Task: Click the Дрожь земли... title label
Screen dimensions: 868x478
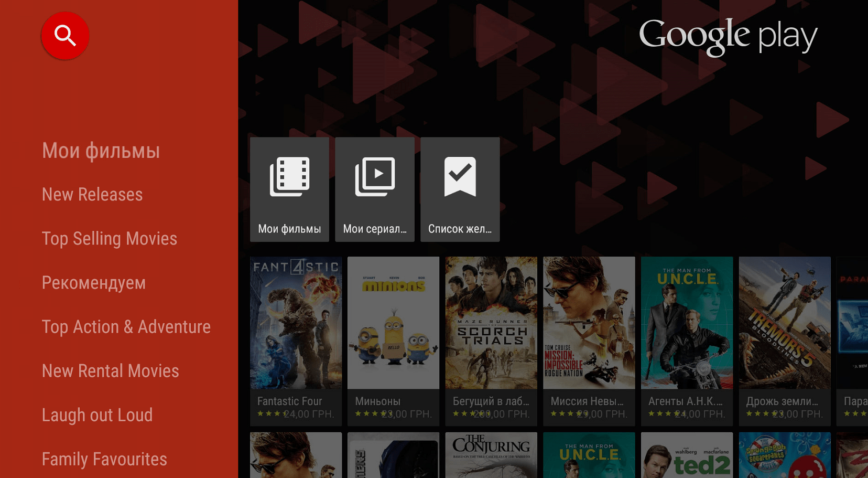Action: click(783, 401)
